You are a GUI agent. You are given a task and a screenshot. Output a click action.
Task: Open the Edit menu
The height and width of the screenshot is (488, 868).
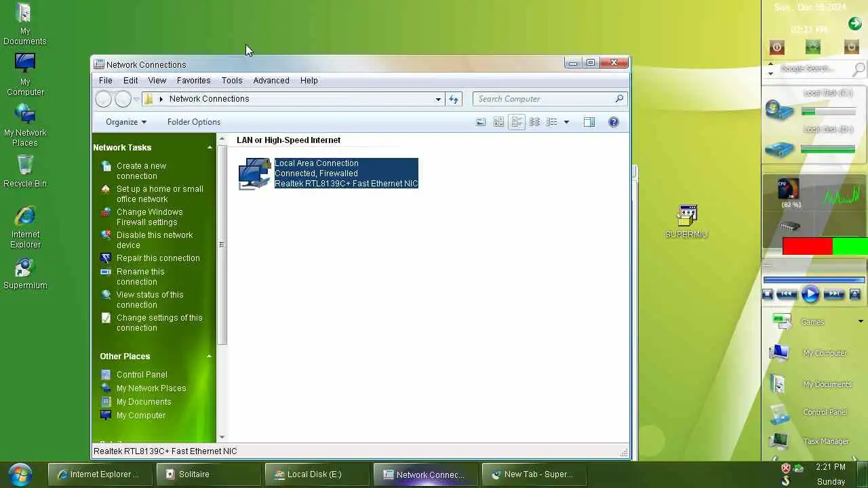pos(131,80)
